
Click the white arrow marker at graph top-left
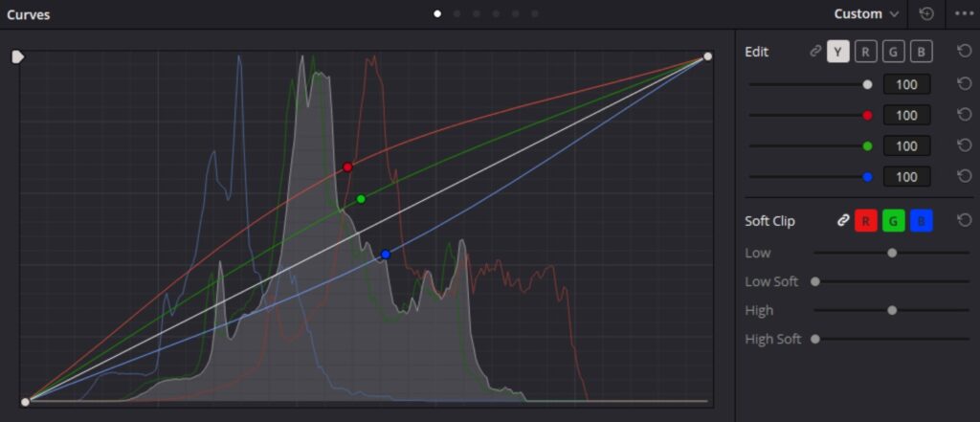click(x=18, y=56)
